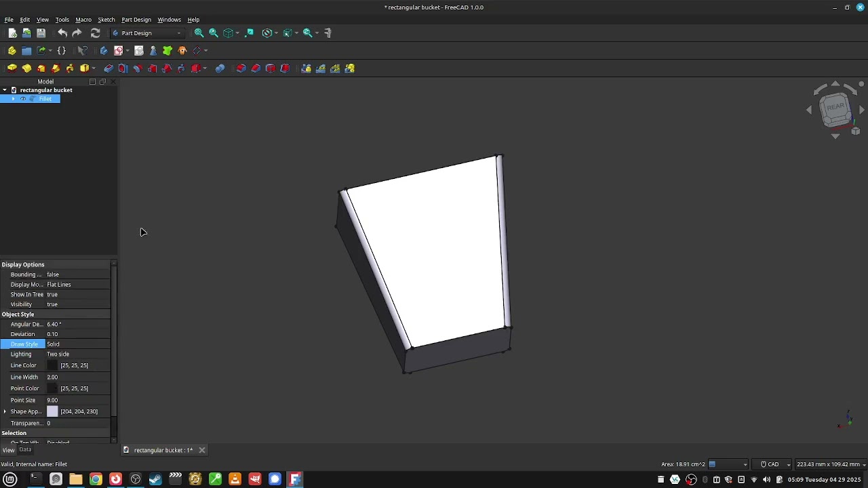Click the Line Color swatch
This screenshot has height=488, width=868.
52,365
